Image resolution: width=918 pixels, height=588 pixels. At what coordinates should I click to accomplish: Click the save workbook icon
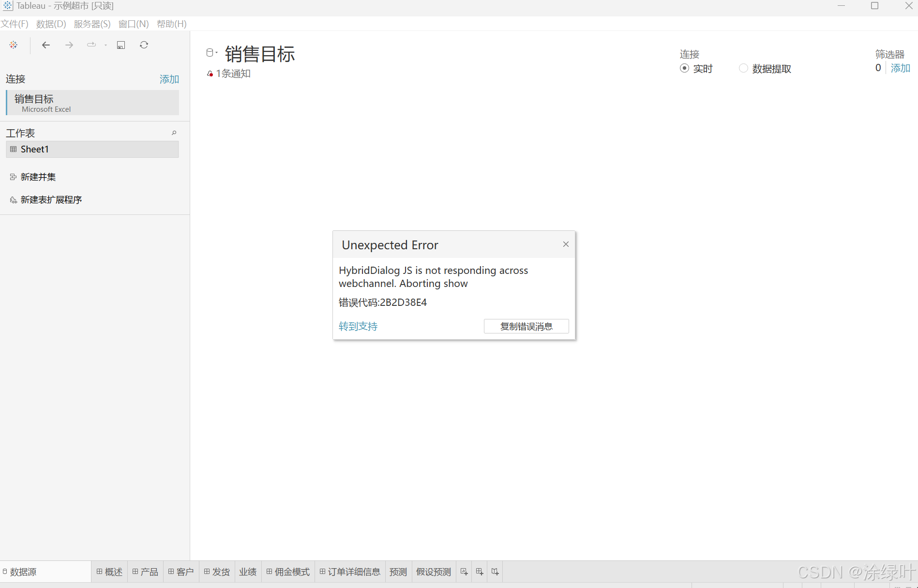click(x=120, y=45)
